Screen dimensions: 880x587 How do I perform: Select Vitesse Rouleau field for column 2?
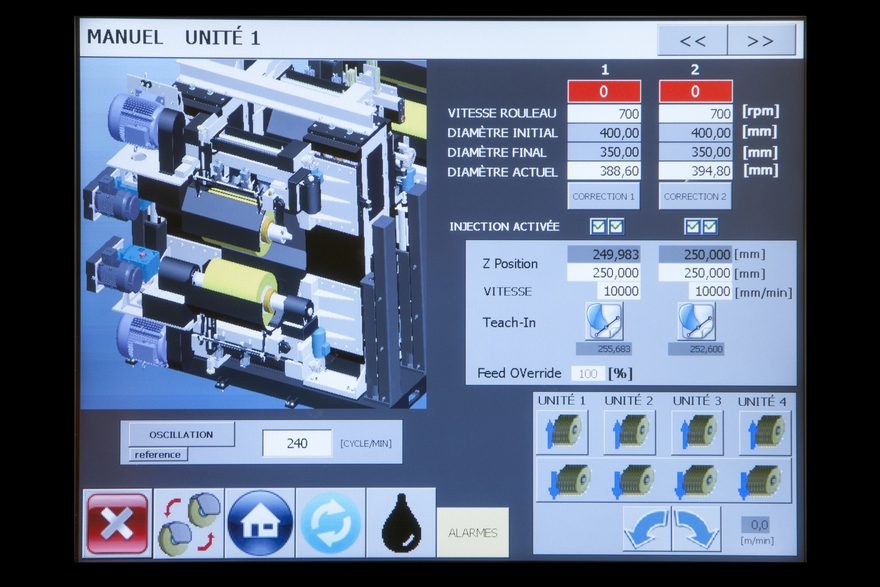click(x=695, y=113)
